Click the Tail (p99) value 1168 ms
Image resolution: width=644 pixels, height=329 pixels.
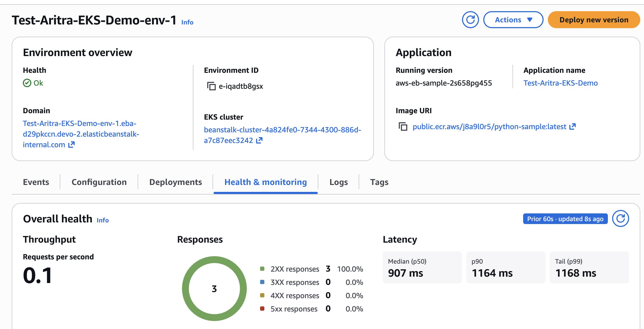tap(576, 273)
